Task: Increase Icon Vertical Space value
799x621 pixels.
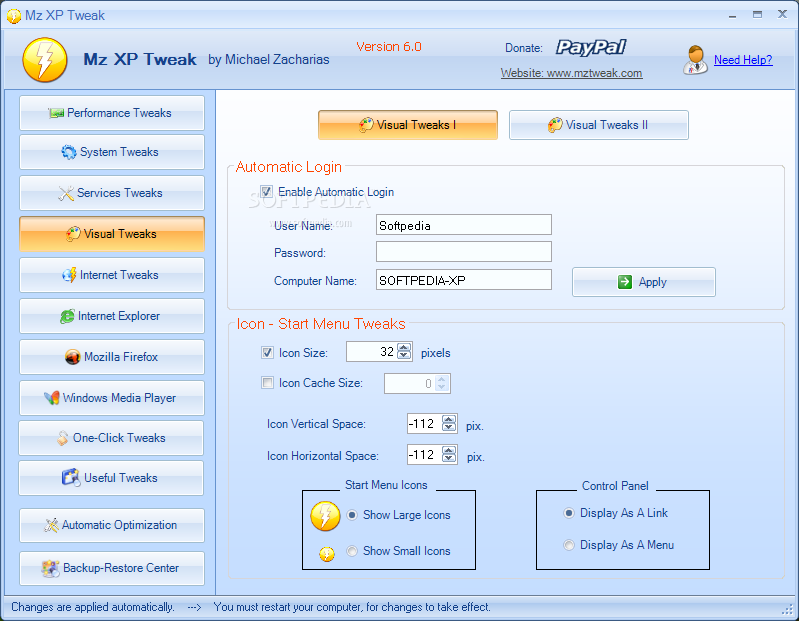Action: [x=449, y=420]
